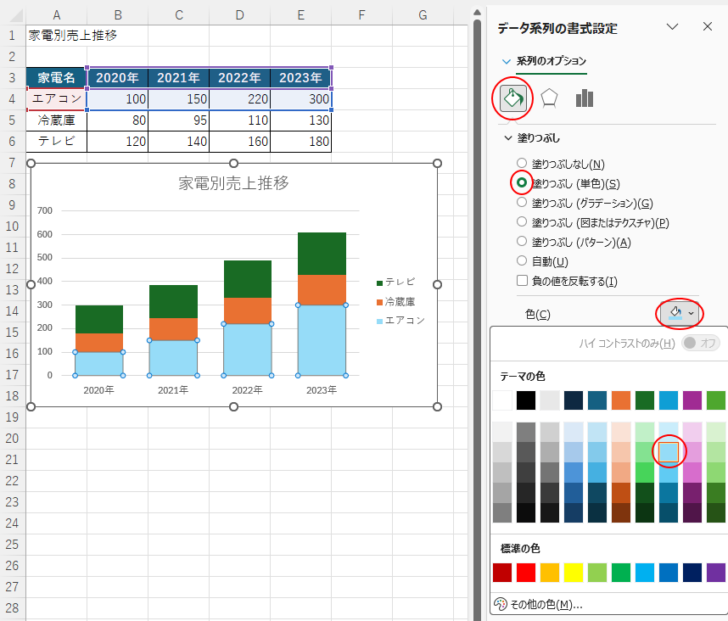Select row 20 header
The height and width of the screenshot is (621, 728).
point(12,438)
